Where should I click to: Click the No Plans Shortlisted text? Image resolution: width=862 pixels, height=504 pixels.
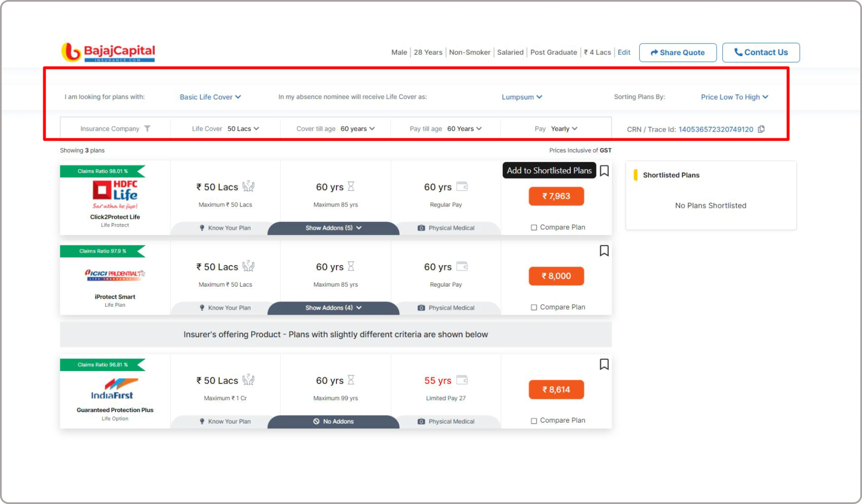710,205
